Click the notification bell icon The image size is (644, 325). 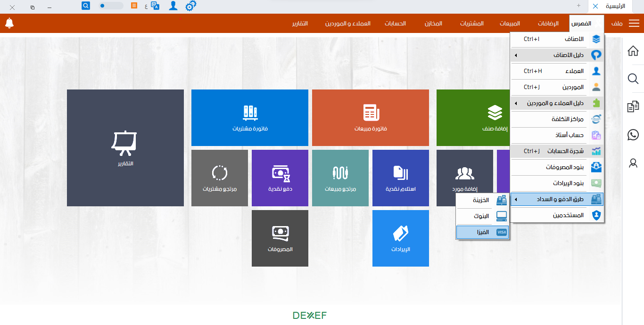click(9, 23)
